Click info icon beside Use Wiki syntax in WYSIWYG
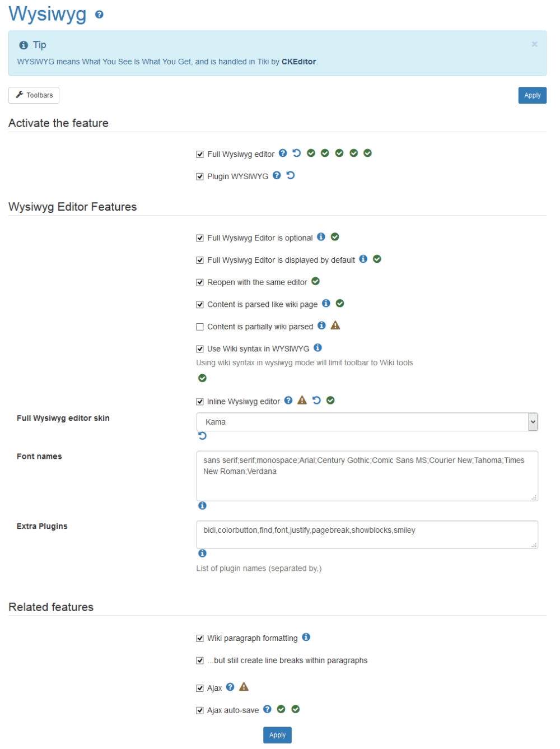The height and width of the screenshot is (749, 560). (x=318, y=347)
